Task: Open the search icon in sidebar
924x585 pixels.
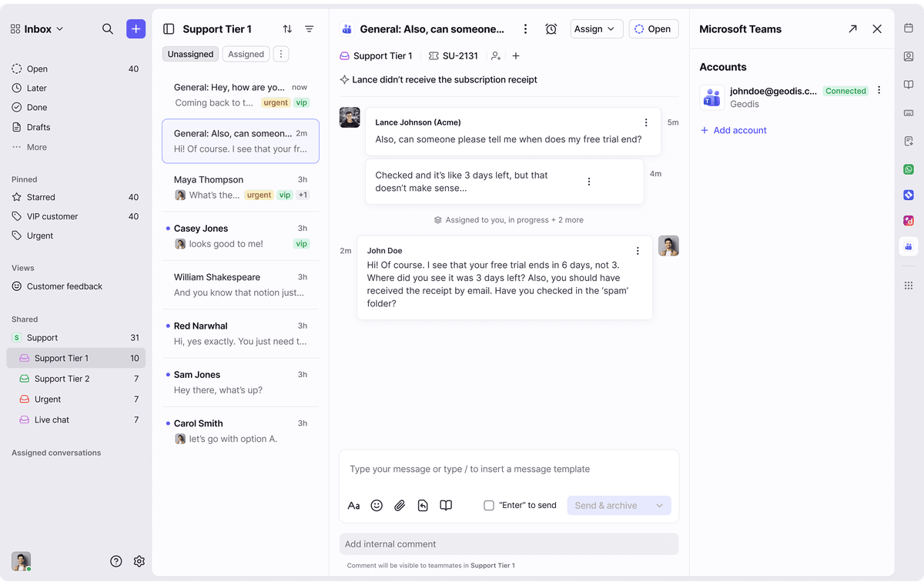Action: click(108, 29)
